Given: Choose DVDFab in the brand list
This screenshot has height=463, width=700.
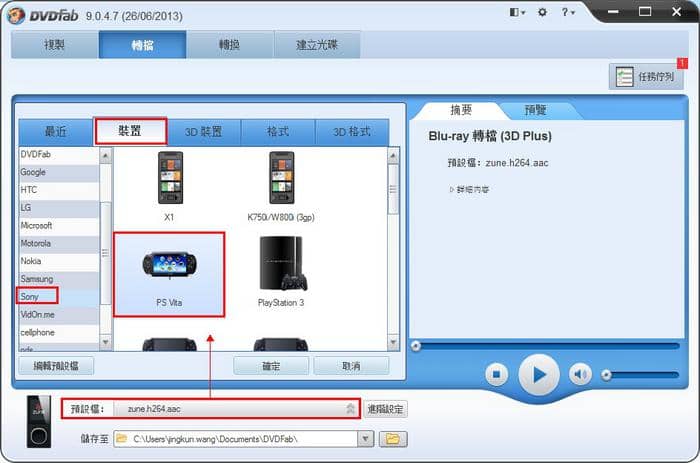Looking at the screenshot, I should point(59,154).
